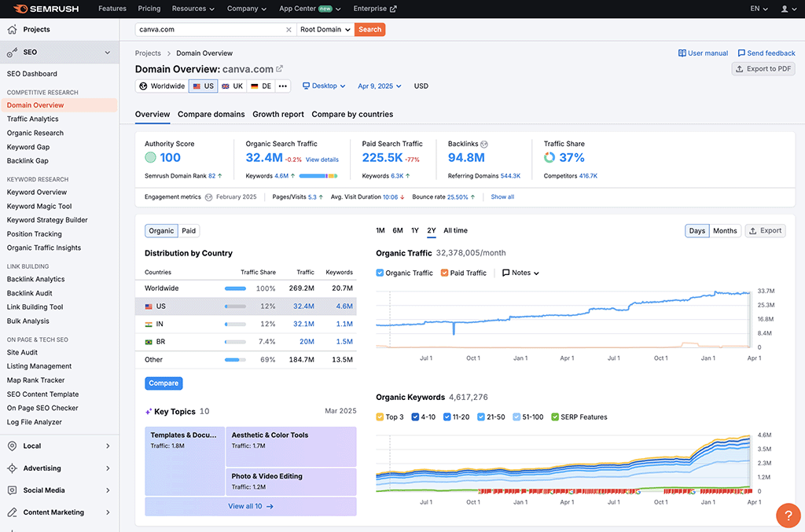Select the Compare domains tab

pyautogui.click(x=211, y=115)
